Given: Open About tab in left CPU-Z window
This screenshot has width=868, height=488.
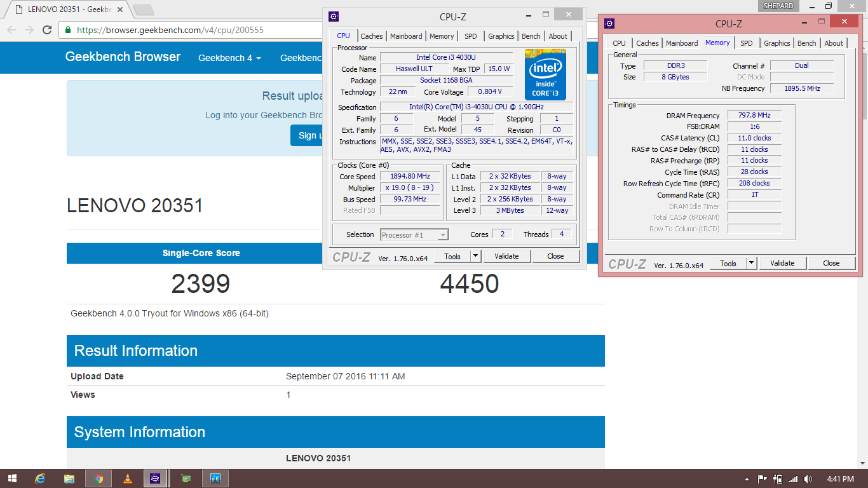Looking at the screenshot, I should click(558, 36).
